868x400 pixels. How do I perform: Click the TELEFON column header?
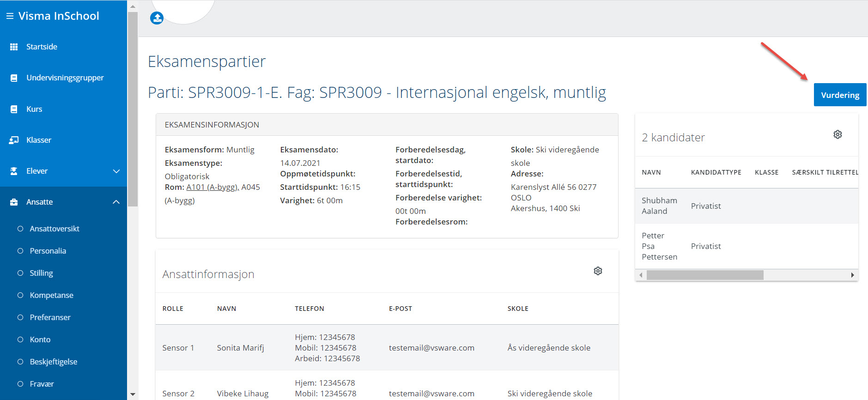point(310,309)
